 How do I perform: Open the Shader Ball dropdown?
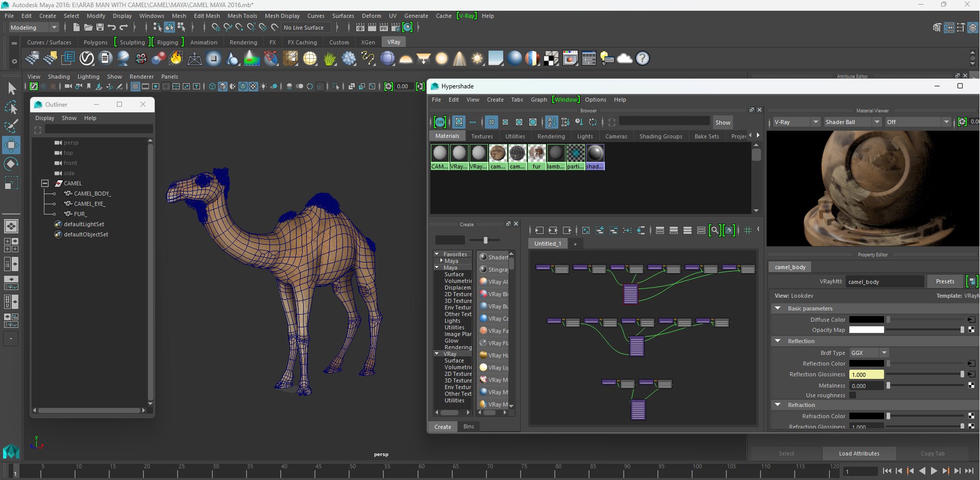[852, 122]
